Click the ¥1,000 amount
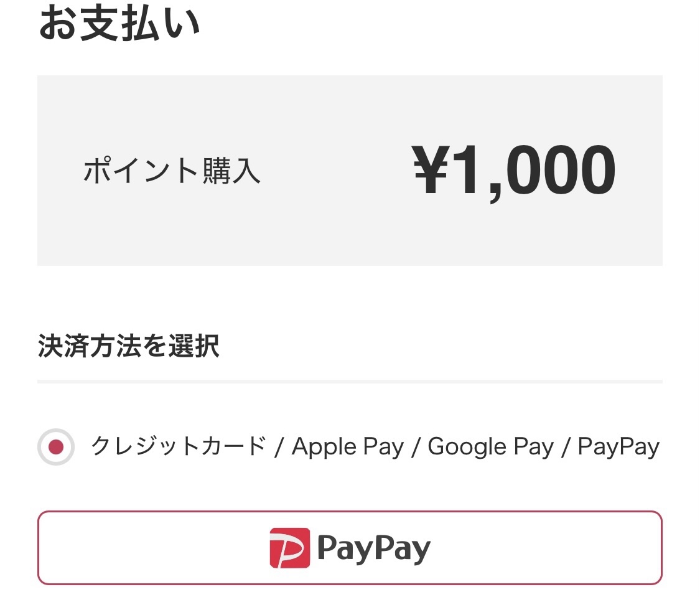The image size is (700, 597). pyautogui.click(x=514, y=172)
